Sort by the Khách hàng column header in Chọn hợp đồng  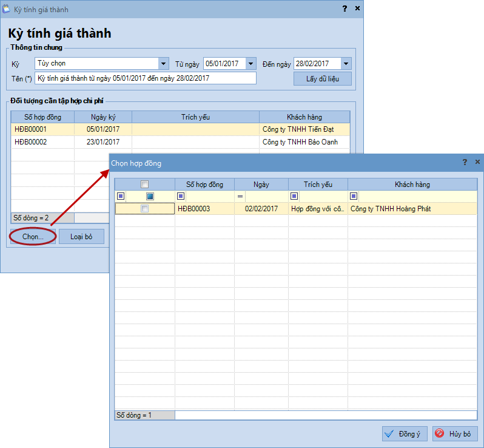pos(412,184)
